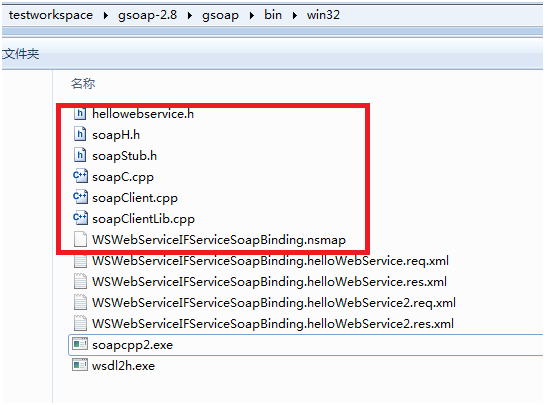Select WSWebServiceIFServiceSoapBinding.nsmap file name
This screenshot has width=556, height=405.
tap(219, 240)
